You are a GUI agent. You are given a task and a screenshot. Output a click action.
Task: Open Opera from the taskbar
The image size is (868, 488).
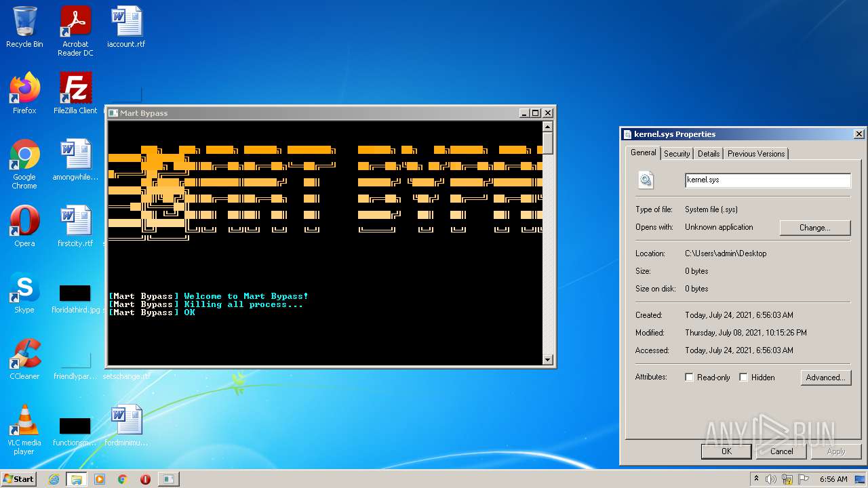[145, 479]
